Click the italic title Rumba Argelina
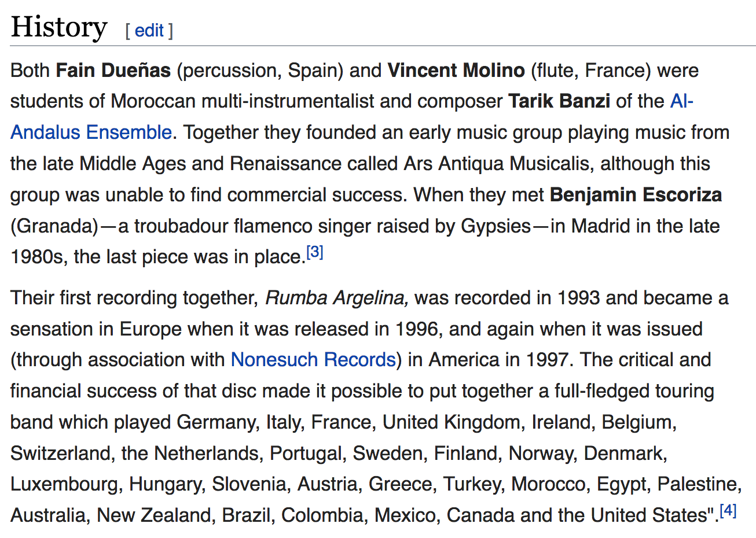This screenshot has width=756, height=538. click(x=337, y=298)
